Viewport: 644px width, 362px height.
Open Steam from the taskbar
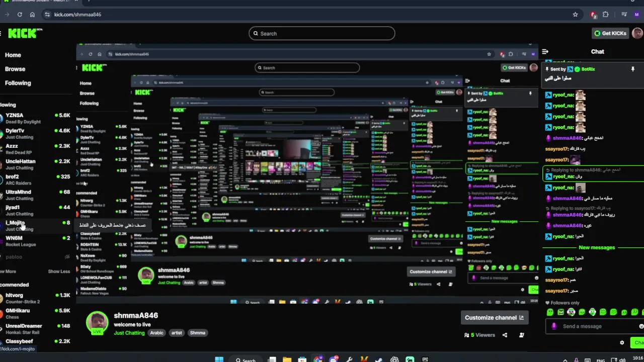pyautogui.click(x=379, y=359)
